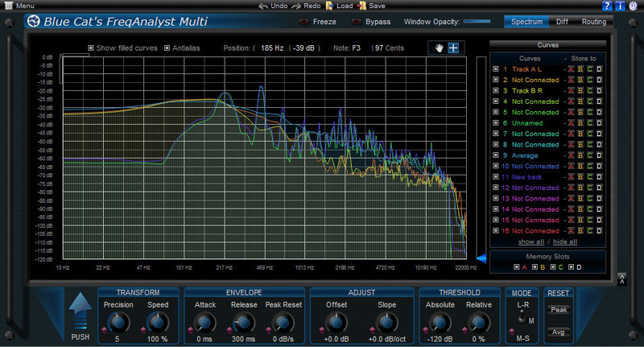
Task: Select the crosshair zoom tool
Action: (x=453, y=48)
